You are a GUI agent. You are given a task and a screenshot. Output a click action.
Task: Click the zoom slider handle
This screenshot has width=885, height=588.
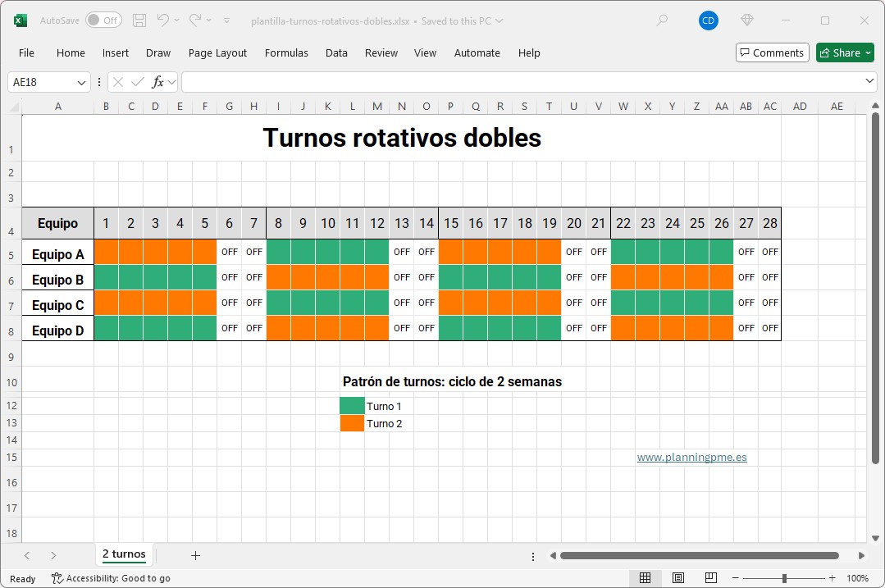coord(784,578)
